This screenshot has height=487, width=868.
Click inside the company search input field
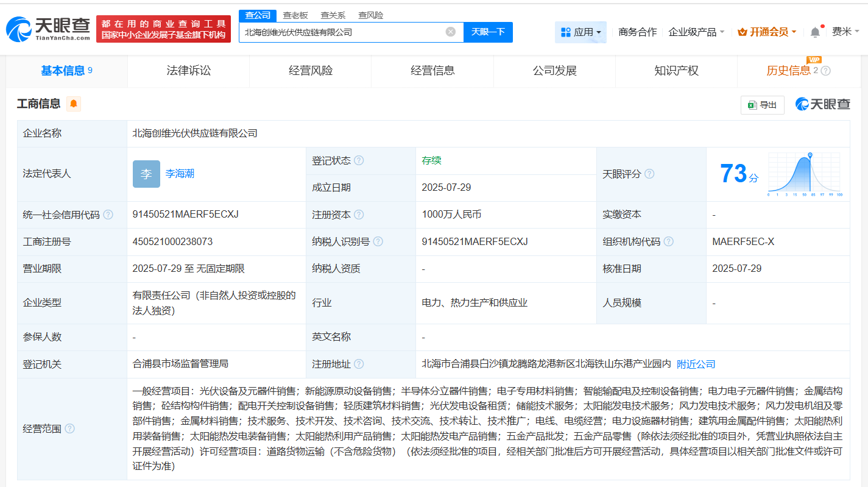tap(341, 32)
